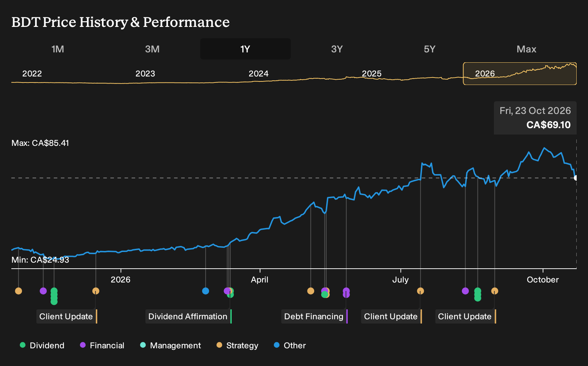Click the orange marker below July

click(x=420, y=291)
